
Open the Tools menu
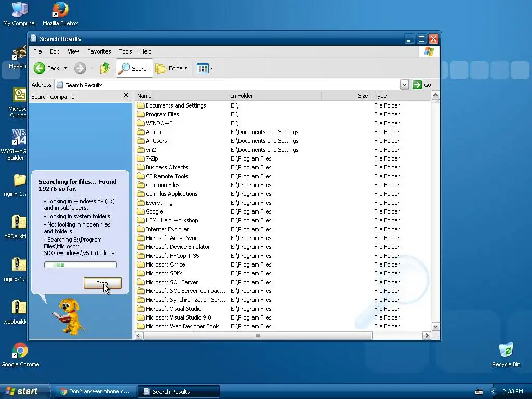click(x=126, y=51)
